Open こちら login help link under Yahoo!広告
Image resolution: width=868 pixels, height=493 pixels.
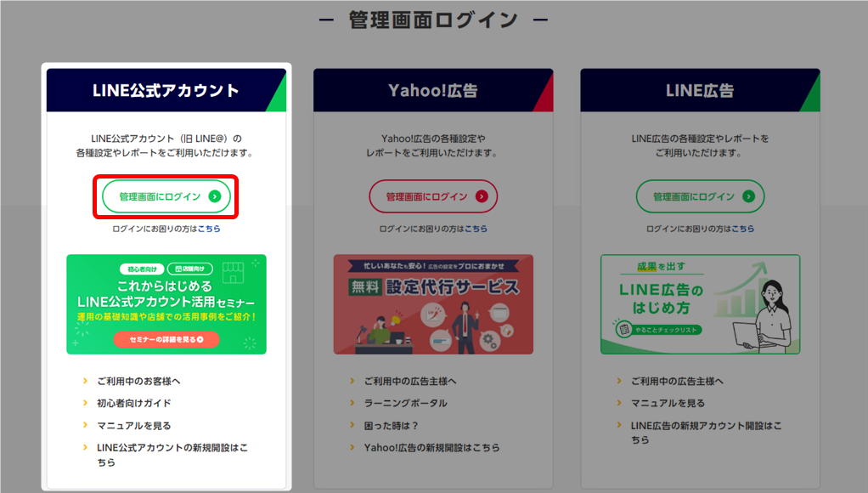click(476, 229)
